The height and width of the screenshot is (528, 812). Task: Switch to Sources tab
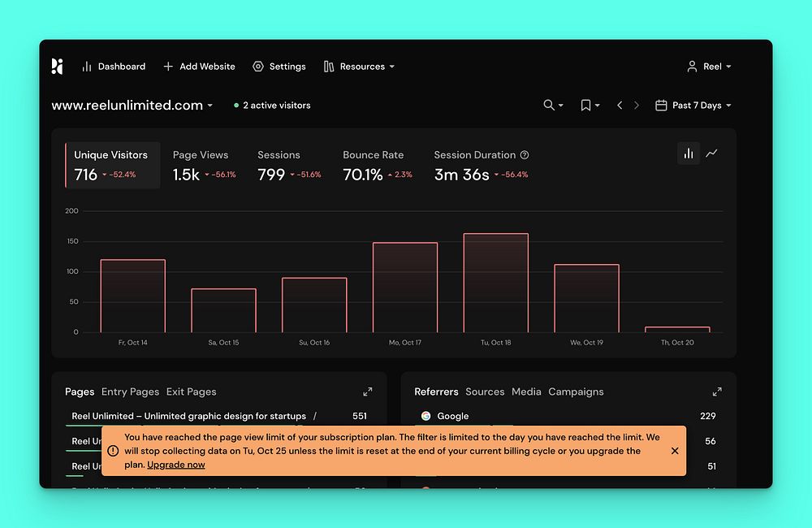(485, 392)
